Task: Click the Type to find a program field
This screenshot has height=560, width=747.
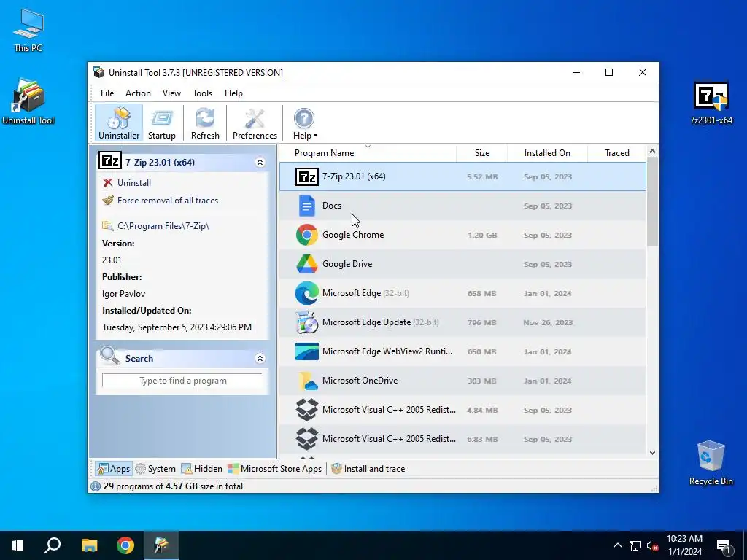Action: point(182,381)
